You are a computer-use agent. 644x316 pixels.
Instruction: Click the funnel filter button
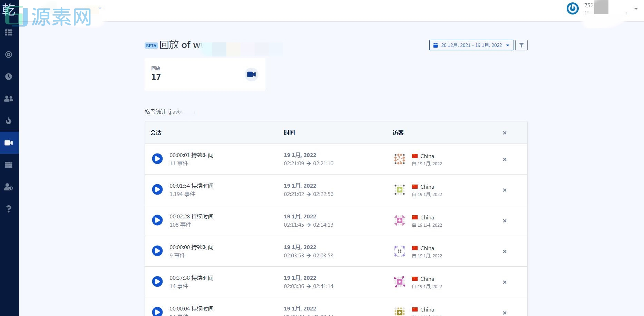(x=521, y=45)
